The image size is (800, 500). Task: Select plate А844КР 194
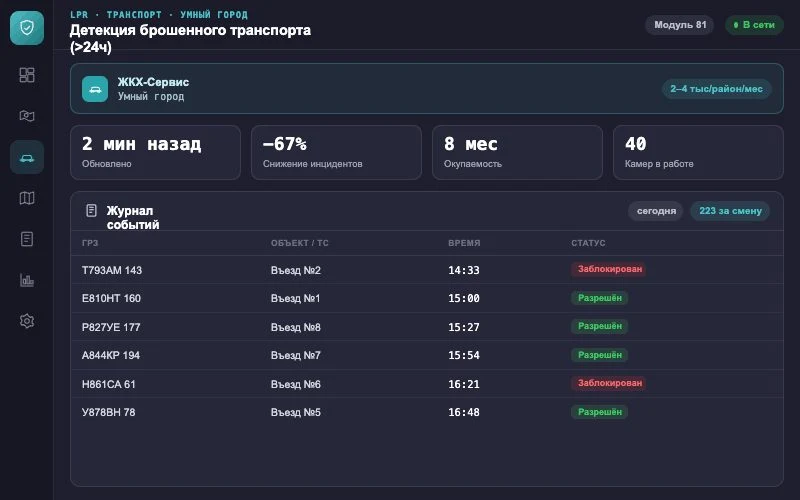[x=111, y=355]
